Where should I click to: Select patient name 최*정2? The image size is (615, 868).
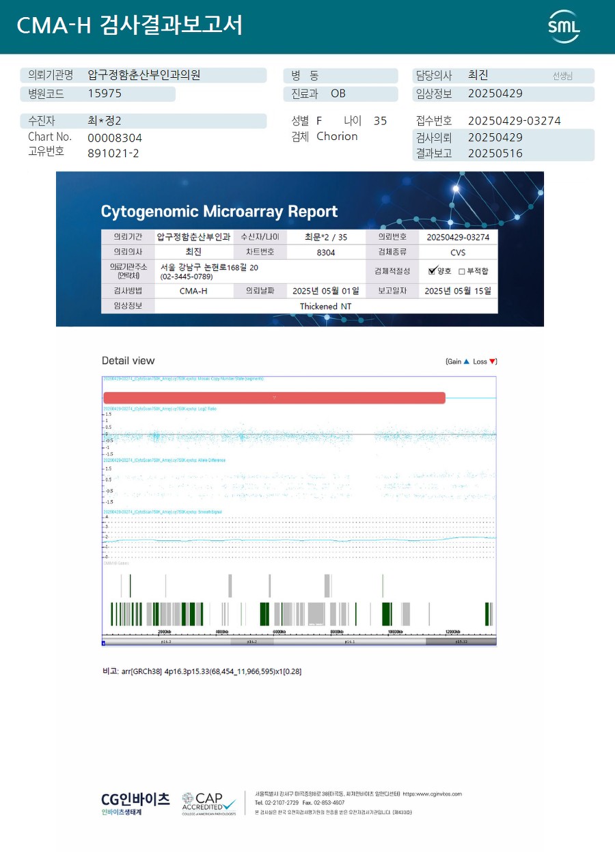(x=105, y=121)
